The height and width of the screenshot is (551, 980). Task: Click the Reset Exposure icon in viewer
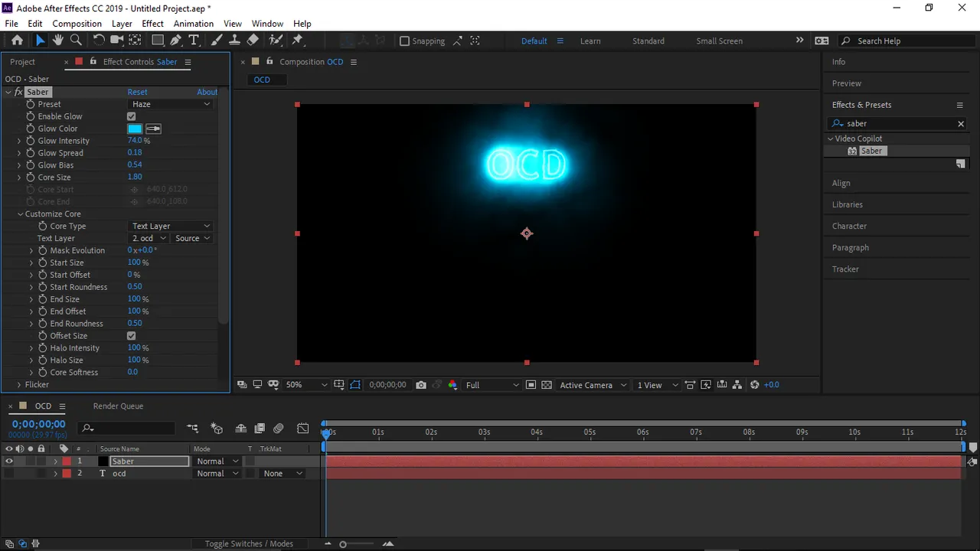pyautogui.click(x=755, y=385)
